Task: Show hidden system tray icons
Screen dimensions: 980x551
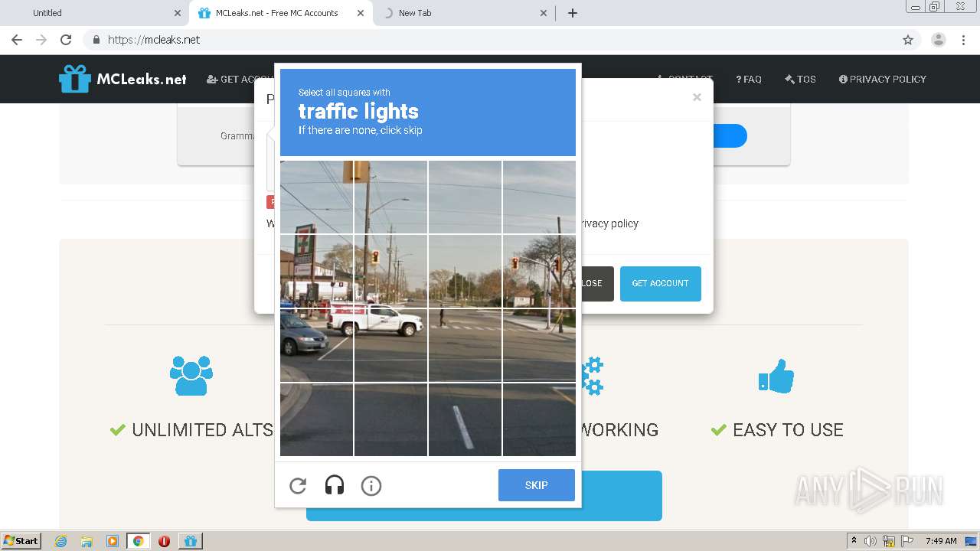Action: (854, 540)
